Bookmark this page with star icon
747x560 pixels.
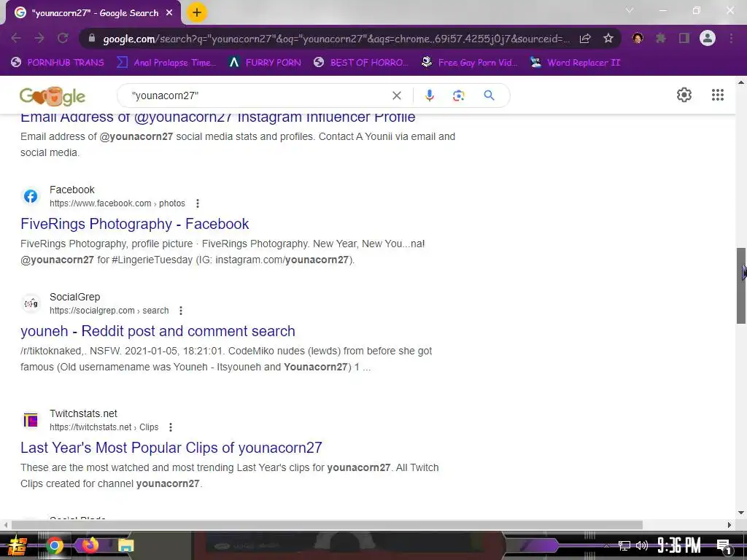tap(608, 39)
